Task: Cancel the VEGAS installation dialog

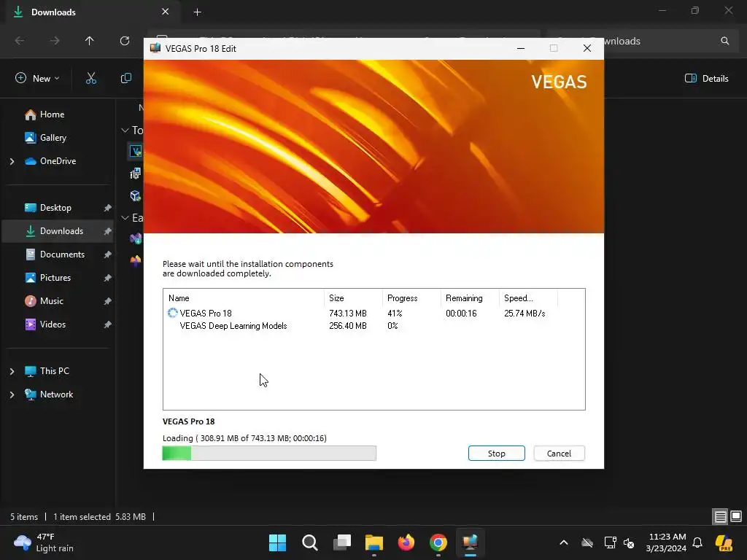Action: [x=559, y=454]
